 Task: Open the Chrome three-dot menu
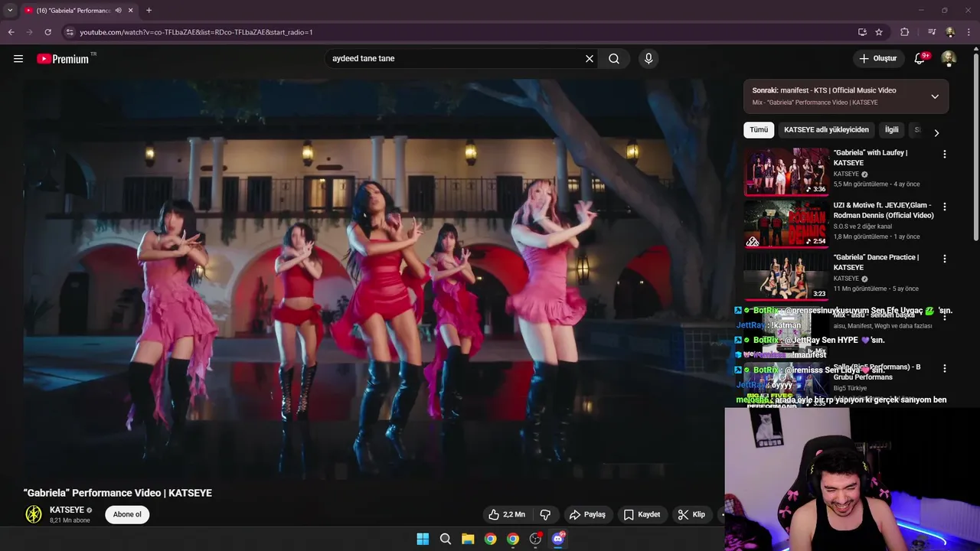click(969, 32)
